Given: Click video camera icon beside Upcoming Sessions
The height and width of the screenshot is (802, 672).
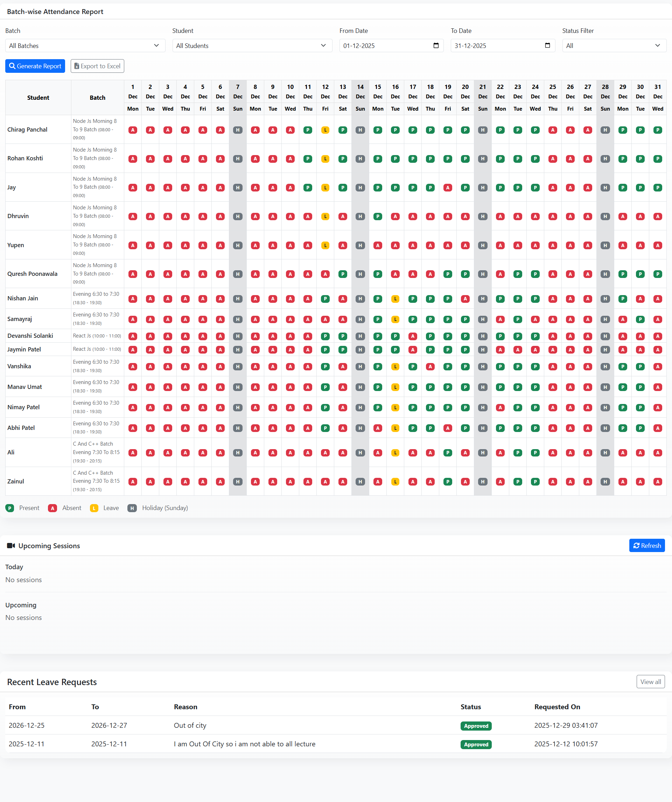Looking at the screenshot, I should [11, 546].
